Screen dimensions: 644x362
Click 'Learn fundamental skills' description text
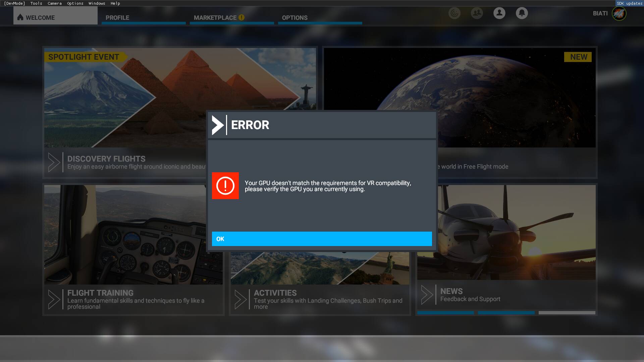[x=136, y=304]
